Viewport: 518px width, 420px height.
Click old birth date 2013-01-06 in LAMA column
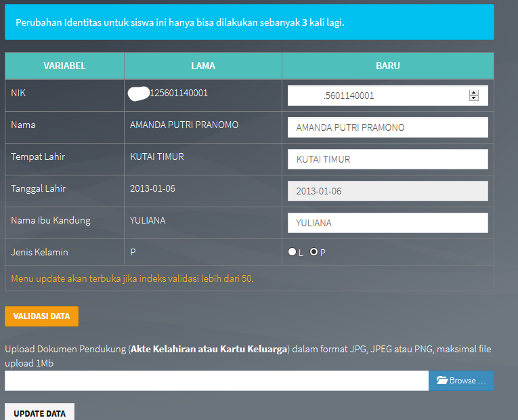(x=152, y=189)
